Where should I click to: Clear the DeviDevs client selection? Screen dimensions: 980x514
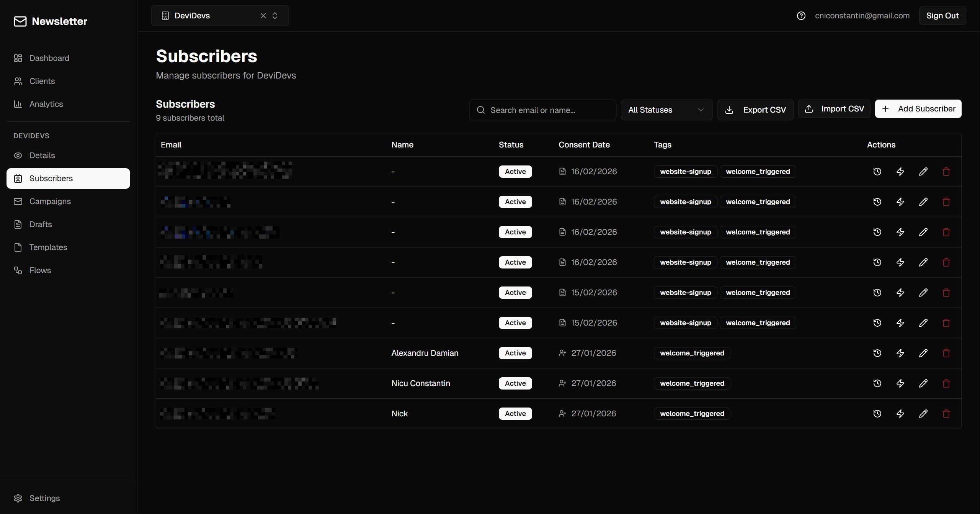(263, 16)
